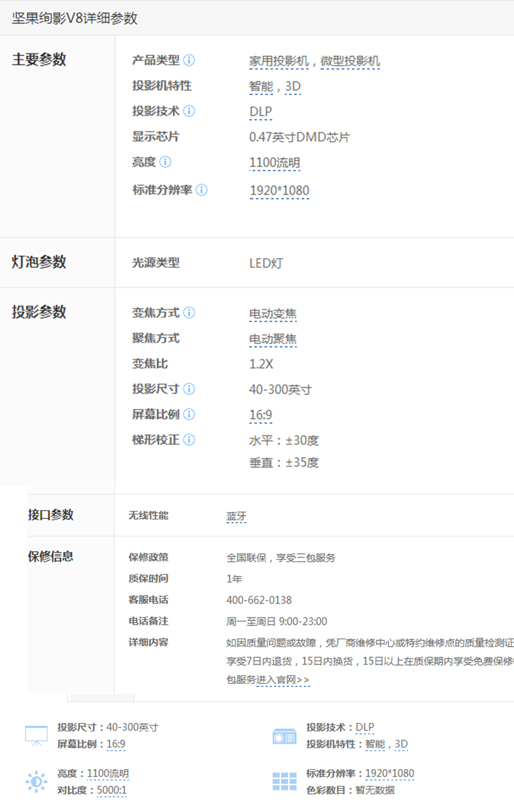Click the 显示芯片 label
Viewport: 514px width, 812px height.
pyautogui.click(x=156, y=137)
